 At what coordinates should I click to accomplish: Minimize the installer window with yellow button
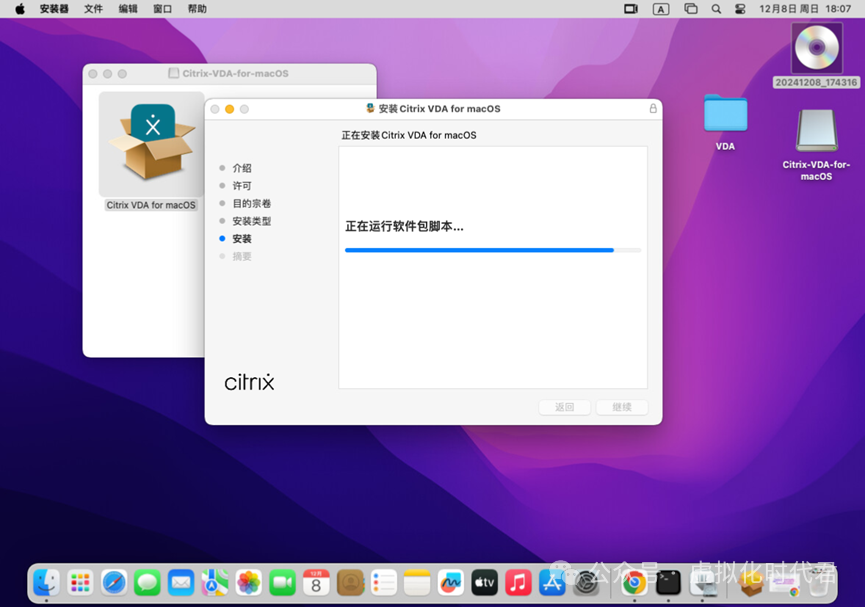(229, 109)
